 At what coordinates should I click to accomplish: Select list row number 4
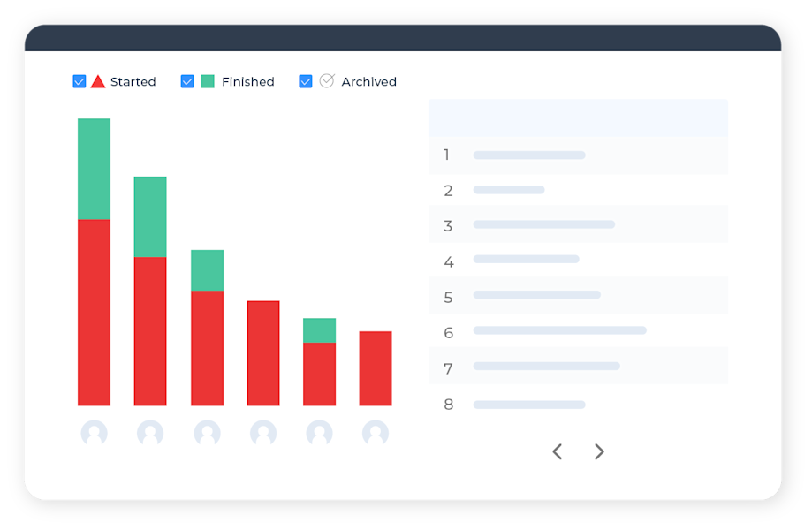click(579, 260)
